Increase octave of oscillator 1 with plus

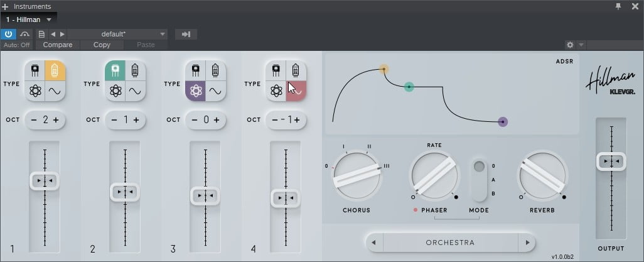click(x=55, y=120)
